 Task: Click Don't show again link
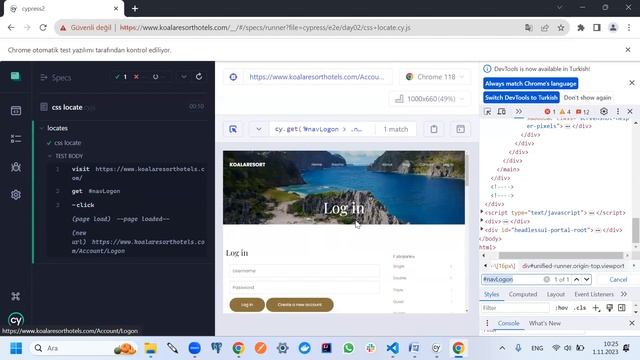pyautogui.click(x=587, y=98)
